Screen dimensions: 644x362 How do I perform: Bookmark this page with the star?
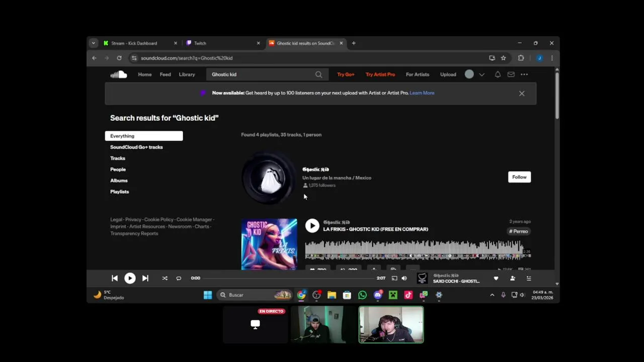(503, 58)
